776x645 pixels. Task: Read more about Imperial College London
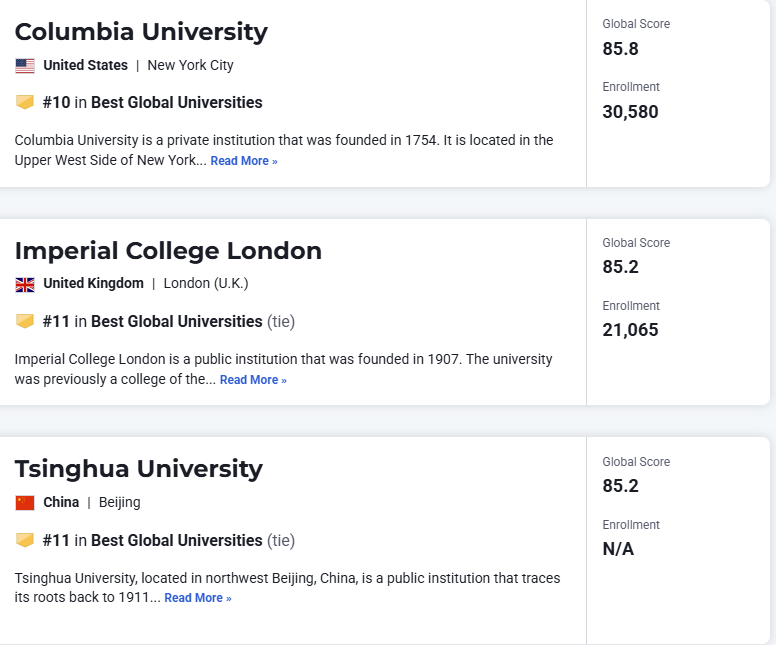253,380
